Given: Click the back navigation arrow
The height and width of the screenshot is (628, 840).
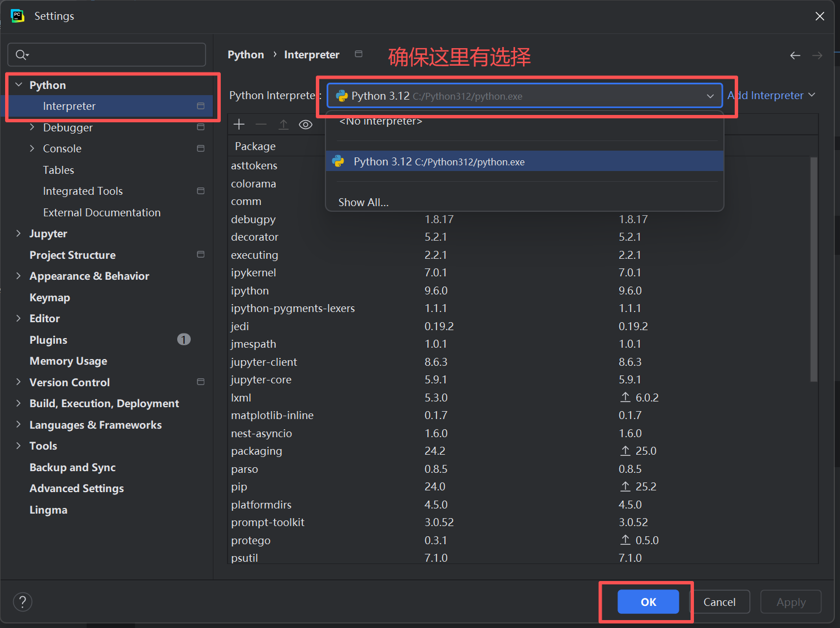Looking at the screenshot, I should click(795, 55).
